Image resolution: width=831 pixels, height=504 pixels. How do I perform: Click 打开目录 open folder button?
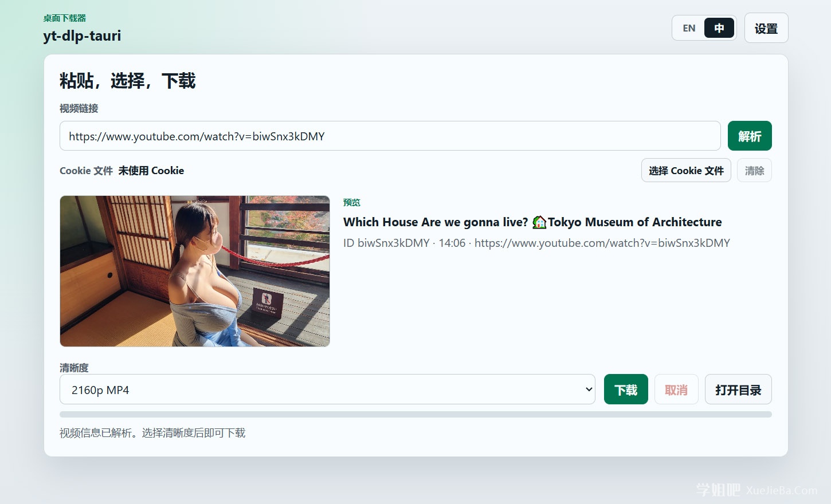(x=738, y=389)
